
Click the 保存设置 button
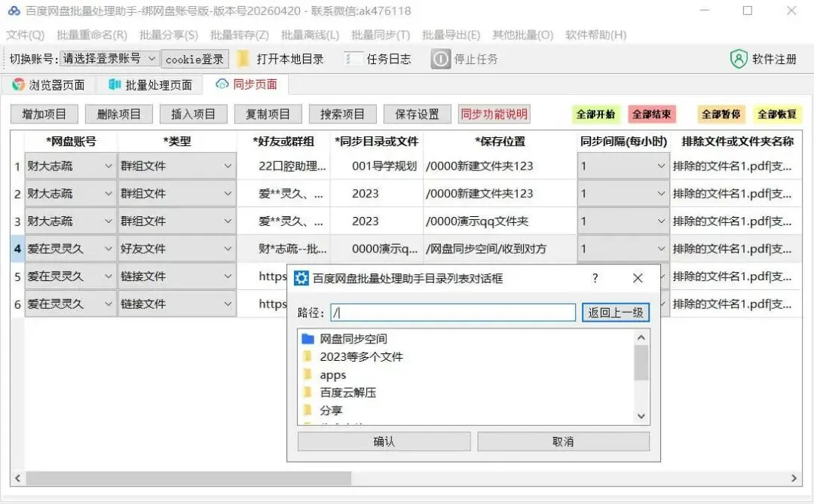[x=417, y=115]
